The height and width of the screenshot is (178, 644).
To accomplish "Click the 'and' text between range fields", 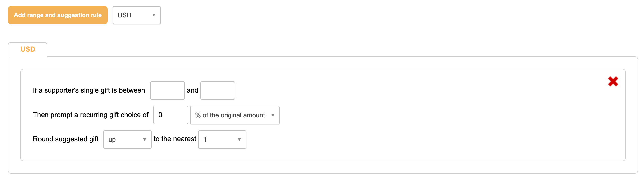I will (x=192, y=90).
